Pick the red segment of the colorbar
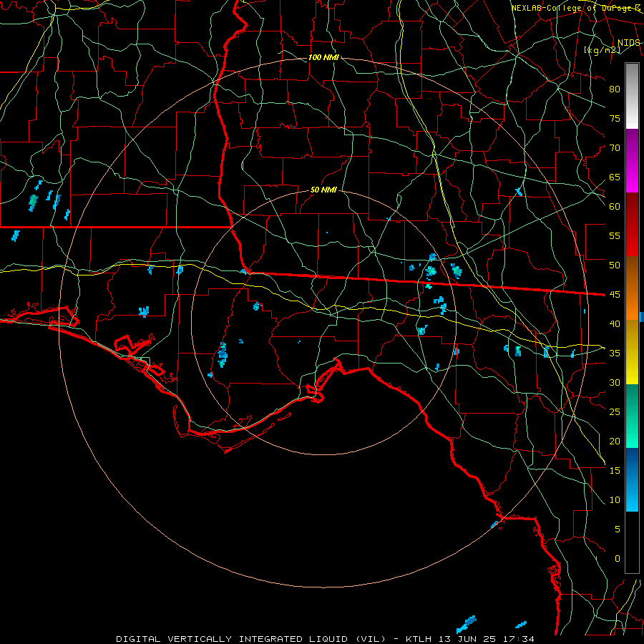 click(x=632, y=225)
